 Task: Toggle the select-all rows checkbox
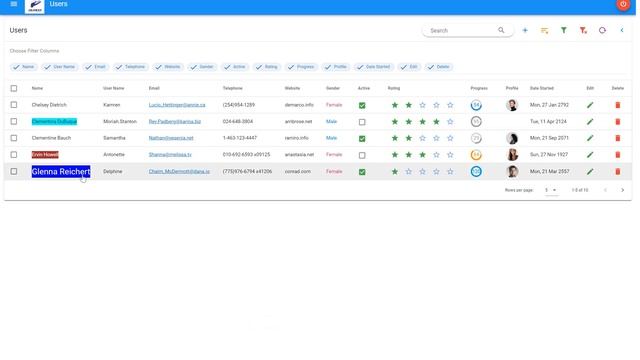(x=14, y=89)
